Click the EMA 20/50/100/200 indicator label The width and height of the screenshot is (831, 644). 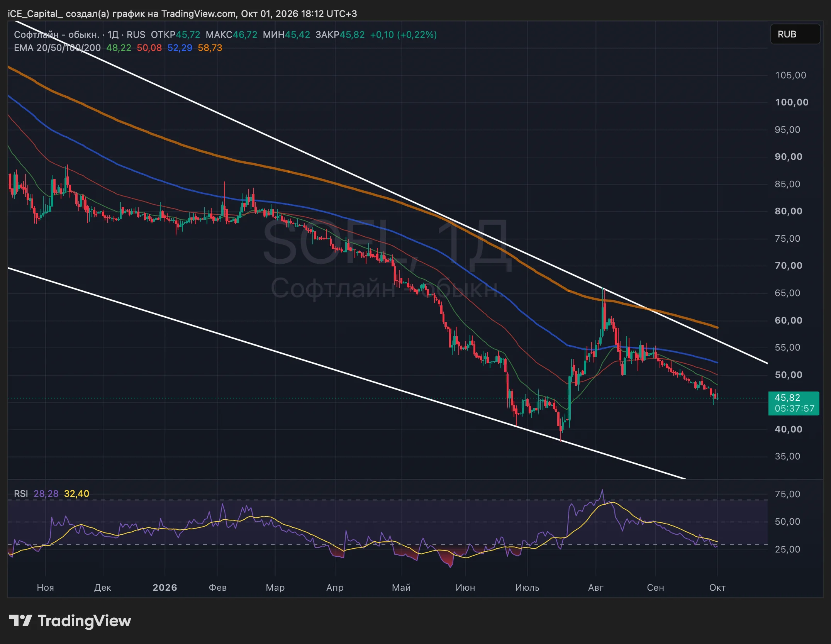(x=57, y=48)
